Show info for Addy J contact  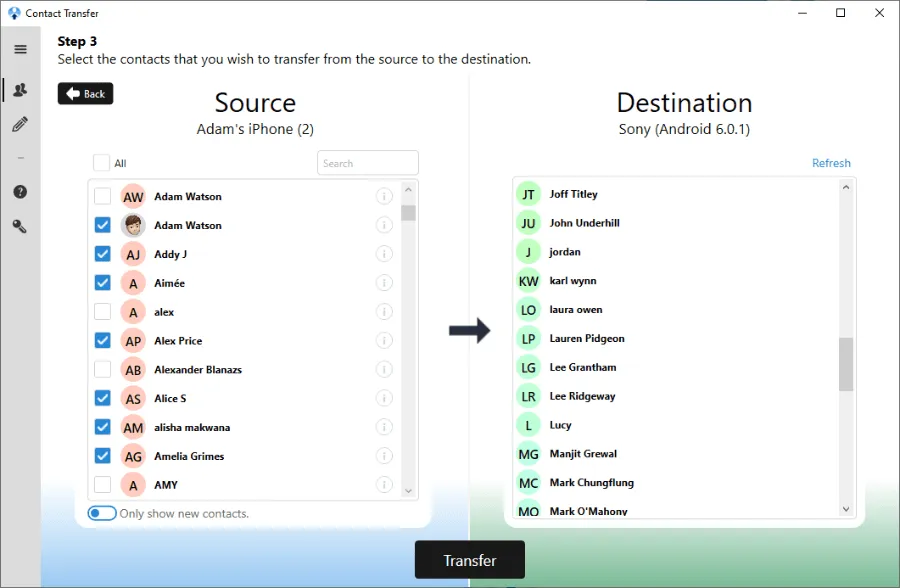click(x=384, y=254)
